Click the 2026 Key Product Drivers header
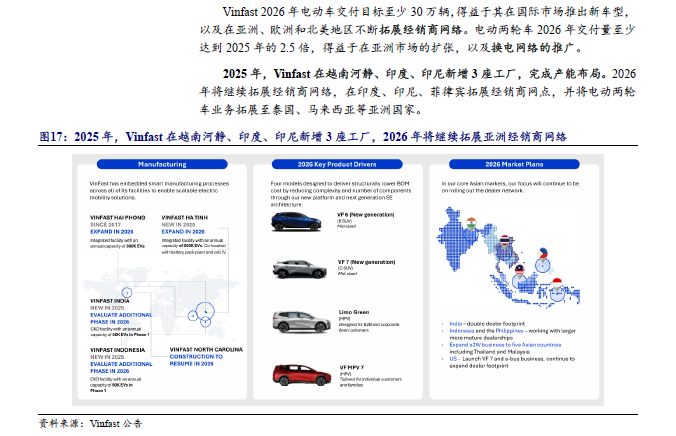The image size is (676, 436). 337,164
